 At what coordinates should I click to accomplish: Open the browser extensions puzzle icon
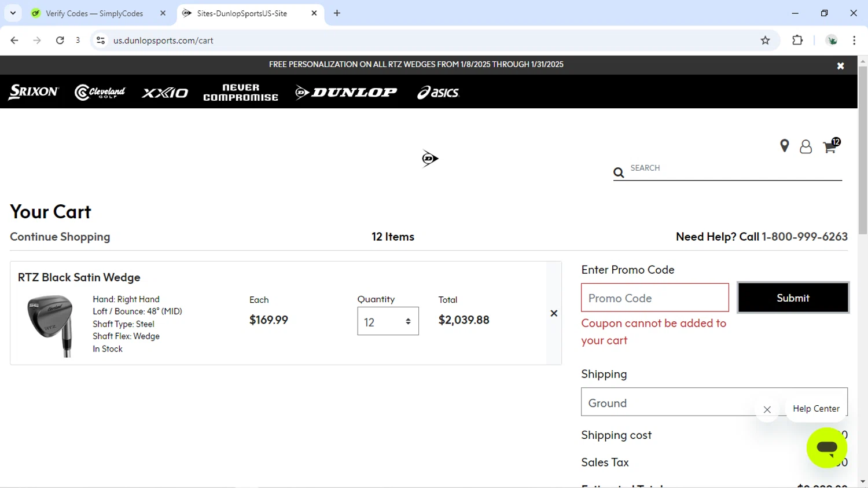(x=797, y=41)
